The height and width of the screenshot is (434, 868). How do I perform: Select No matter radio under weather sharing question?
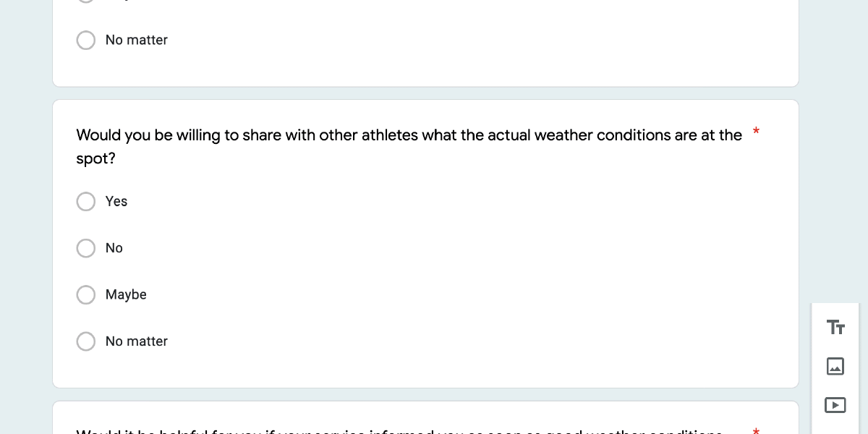pyautogui.click(x=86, y=341)
